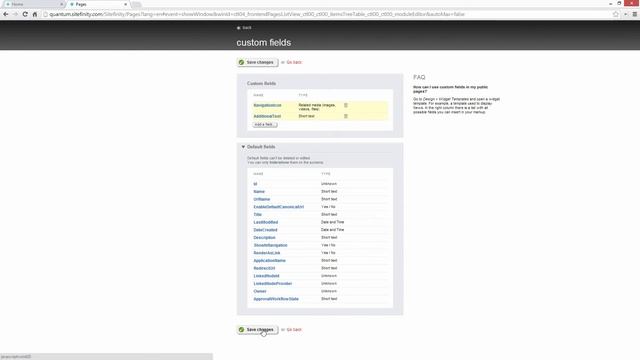Open the RenderAsLink default field
Screen dimensions: 640x360
coord(267,253)
